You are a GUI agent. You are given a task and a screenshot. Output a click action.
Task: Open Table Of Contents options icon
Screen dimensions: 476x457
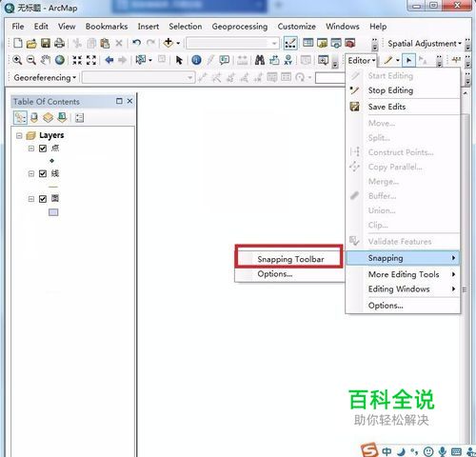coord(79,118)
